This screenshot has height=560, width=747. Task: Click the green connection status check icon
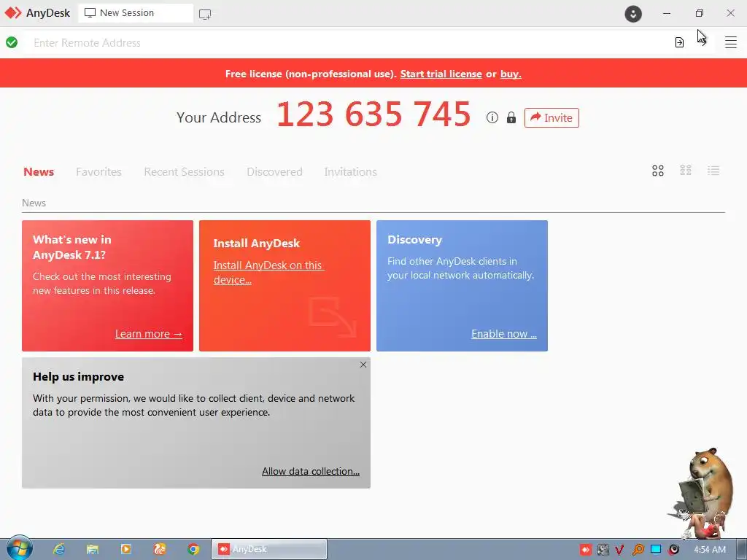pos(12,42)
